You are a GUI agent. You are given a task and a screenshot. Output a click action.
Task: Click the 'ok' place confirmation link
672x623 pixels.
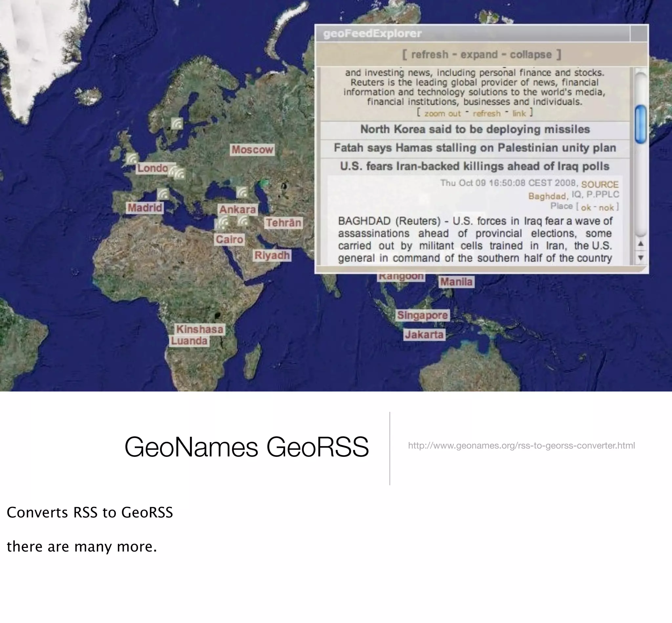(586, 208)
